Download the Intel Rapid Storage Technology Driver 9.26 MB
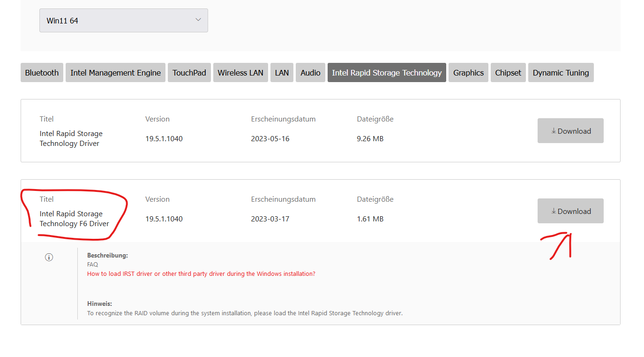This screenshot has height=357, width=644. point(570,131)
